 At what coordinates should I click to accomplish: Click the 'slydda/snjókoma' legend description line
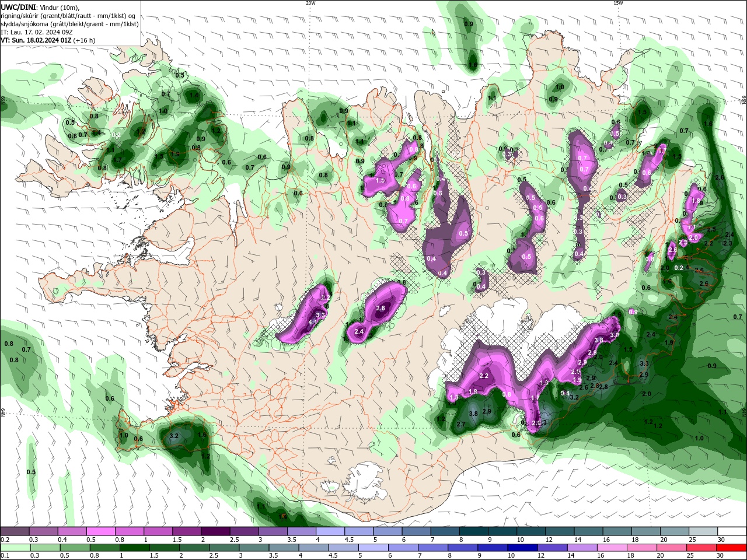69,24
